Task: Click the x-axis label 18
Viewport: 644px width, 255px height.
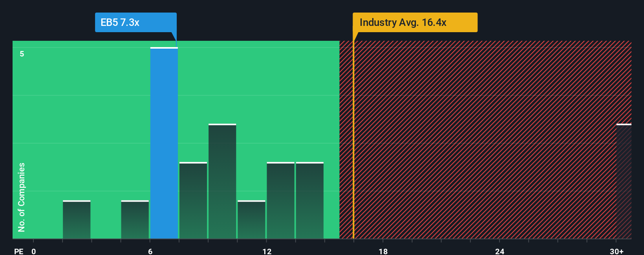Action: point(383,251)
